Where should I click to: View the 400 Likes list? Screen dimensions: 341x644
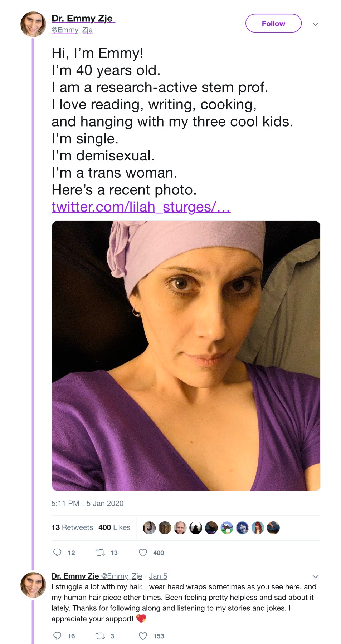click(115, 527)
